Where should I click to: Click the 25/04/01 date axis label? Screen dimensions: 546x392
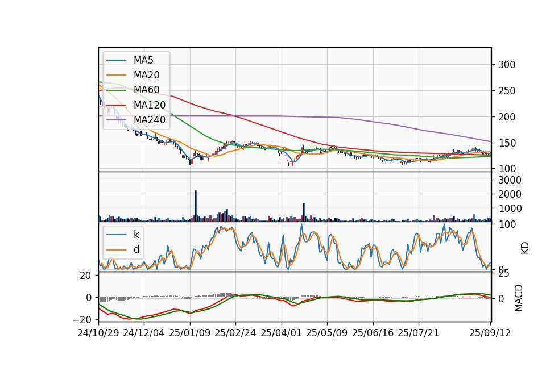pyautogui.click(x=282, y=333)
